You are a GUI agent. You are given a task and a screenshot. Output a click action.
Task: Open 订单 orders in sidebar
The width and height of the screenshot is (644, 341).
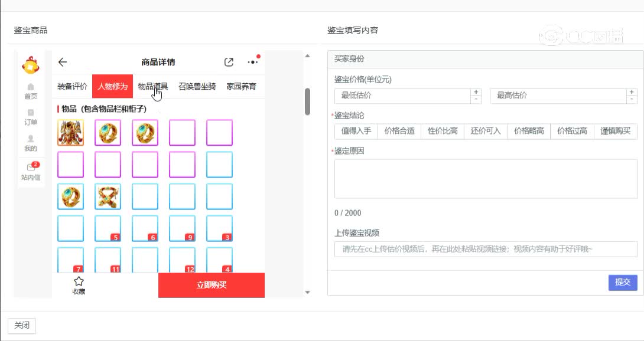pos(31,117)
